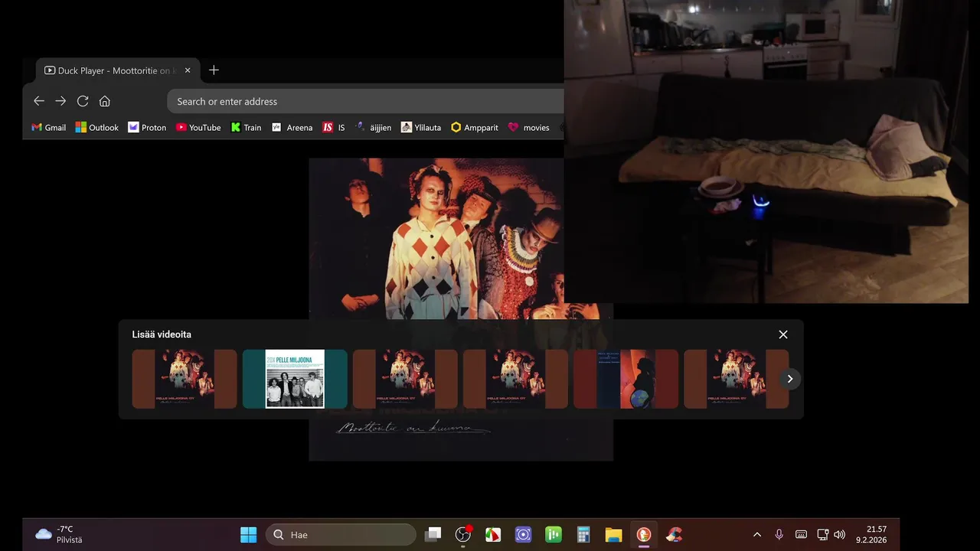Image resolution: width=980 pixels, height=551 pixels.
Task: Open the browser home page
Action: (x=105, y=101)
